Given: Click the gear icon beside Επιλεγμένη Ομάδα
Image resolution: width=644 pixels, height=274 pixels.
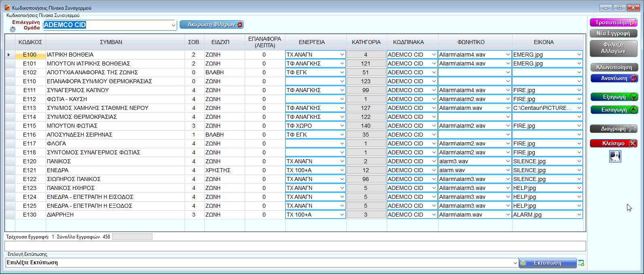Looking at the screenshot, I should tap(13, 29).
